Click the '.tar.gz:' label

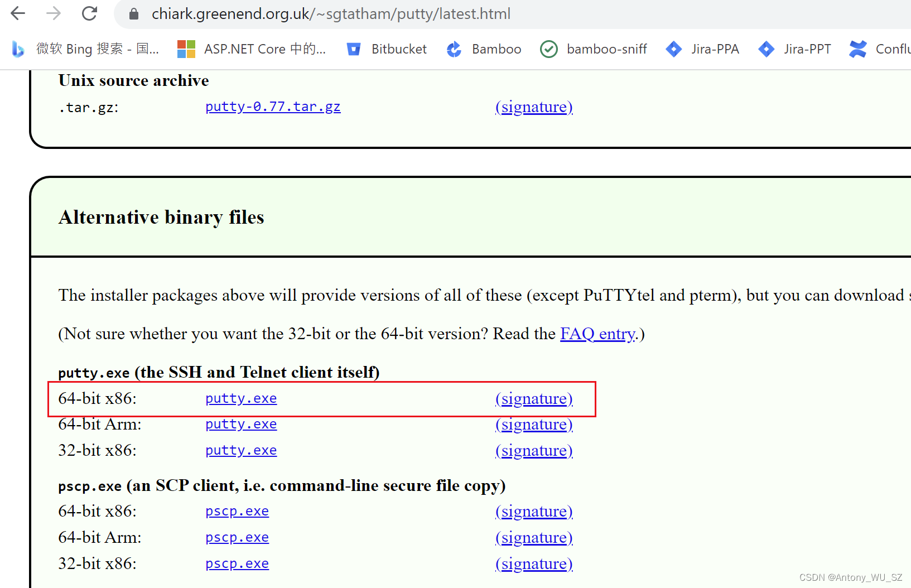coord(89,107)
